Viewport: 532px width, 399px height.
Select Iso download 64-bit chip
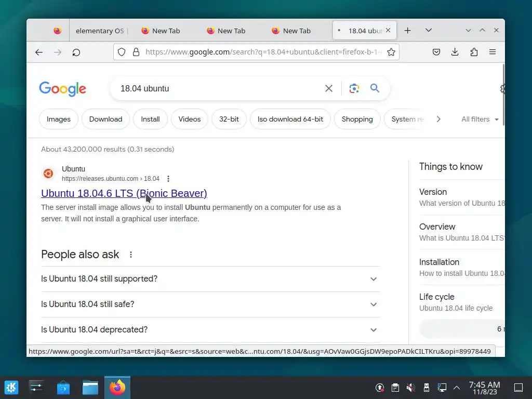(290, 119)
